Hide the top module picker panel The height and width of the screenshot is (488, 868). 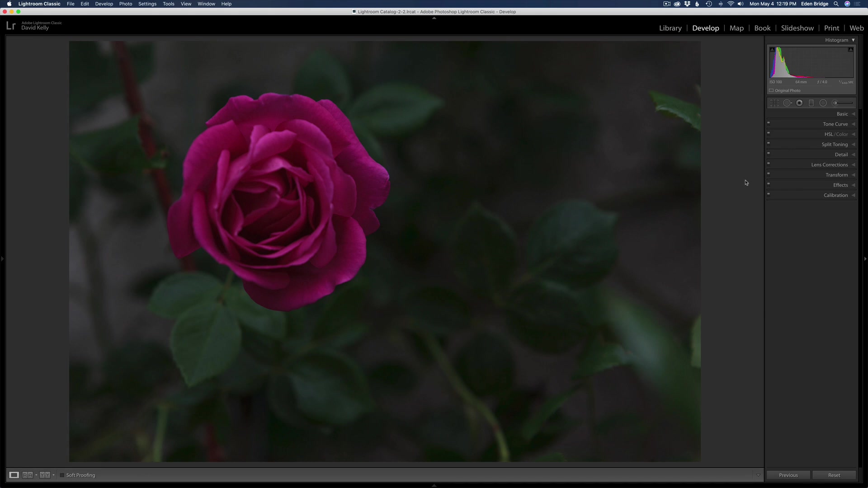tap(434, 18)
